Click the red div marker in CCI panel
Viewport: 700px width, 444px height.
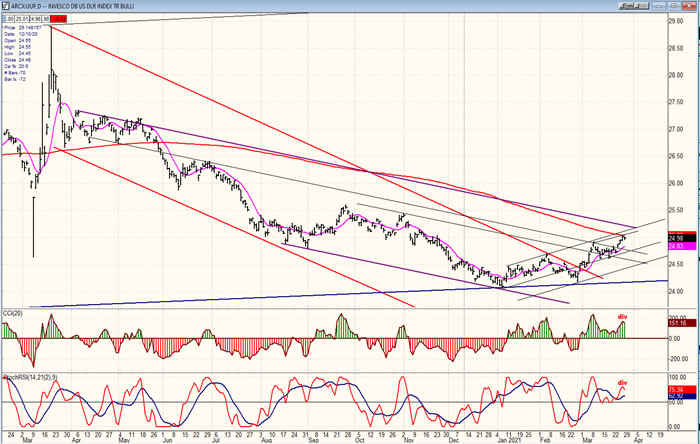pos(621,317)
